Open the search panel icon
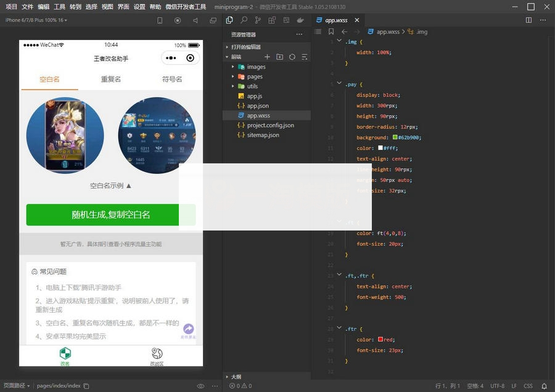This screenshot has height=392, width=555. (x=244, y=20)
